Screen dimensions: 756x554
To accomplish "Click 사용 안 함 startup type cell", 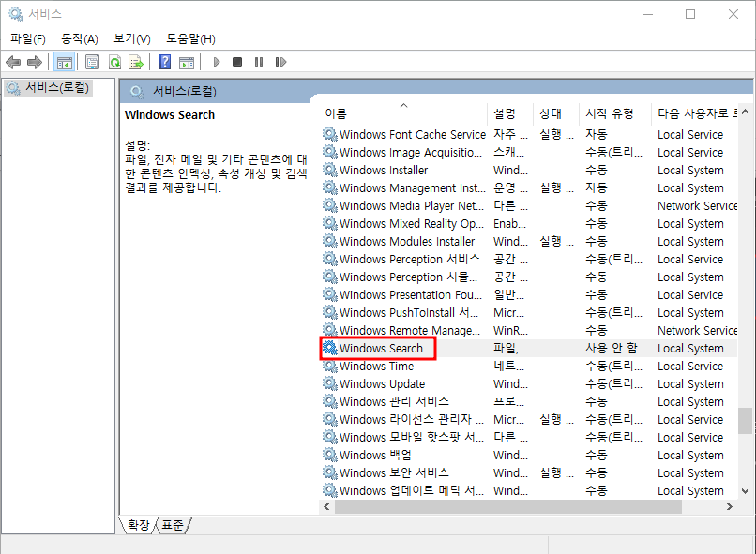I will pos(612,348).
